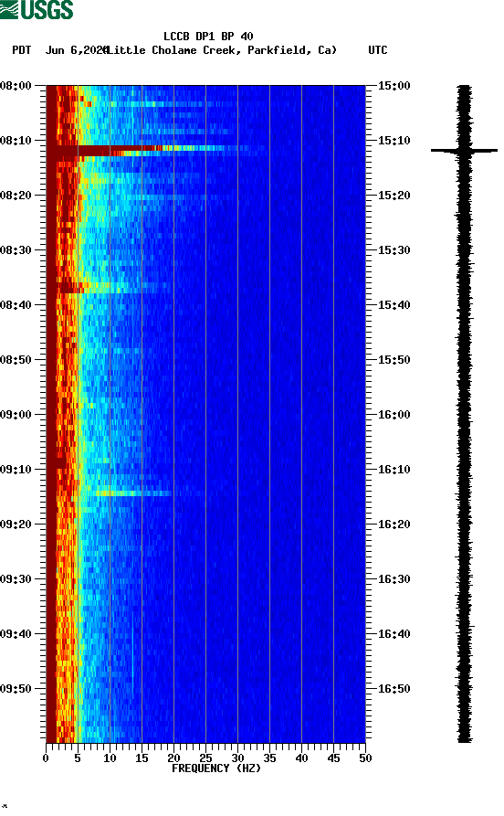
Task: Click the broadband event streak near 08:12
Action: [151, 151]
